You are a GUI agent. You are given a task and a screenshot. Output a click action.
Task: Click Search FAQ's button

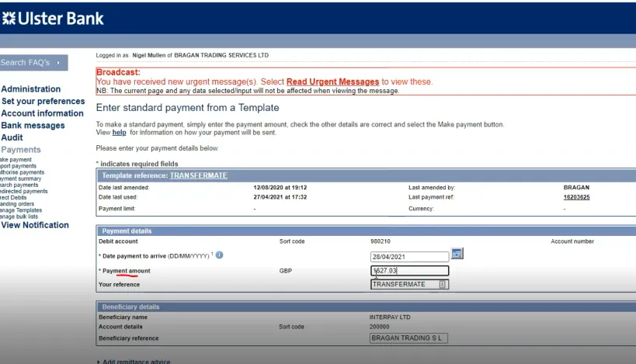click(x=33, y=62)
